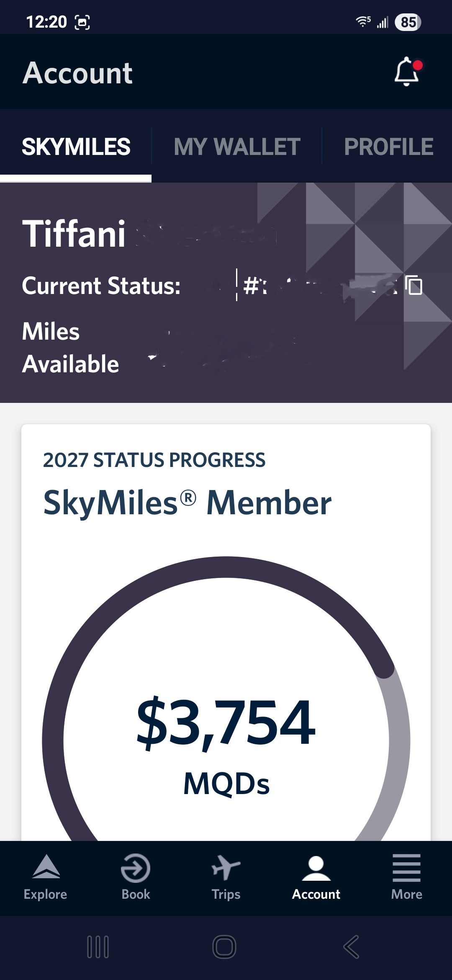Tap the Current Status label
The height and width of the screenshot is (980, 452).
coord(101,286)
